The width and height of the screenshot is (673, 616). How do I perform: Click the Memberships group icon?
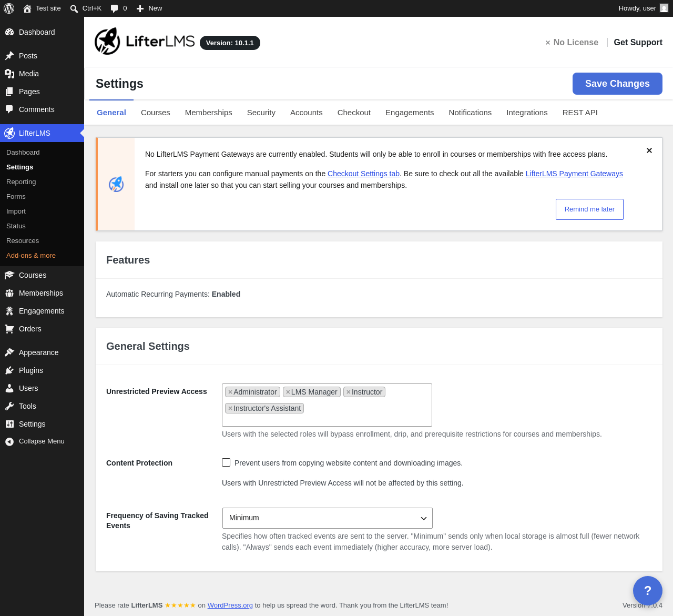tap(9, 293)
